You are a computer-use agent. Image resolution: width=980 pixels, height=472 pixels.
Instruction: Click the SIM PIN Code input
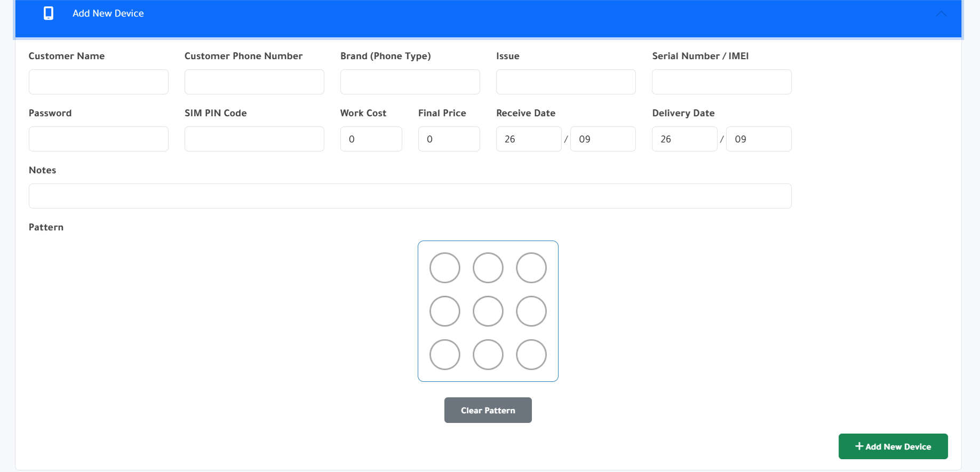pyautogui.click(x=254, y=139)
